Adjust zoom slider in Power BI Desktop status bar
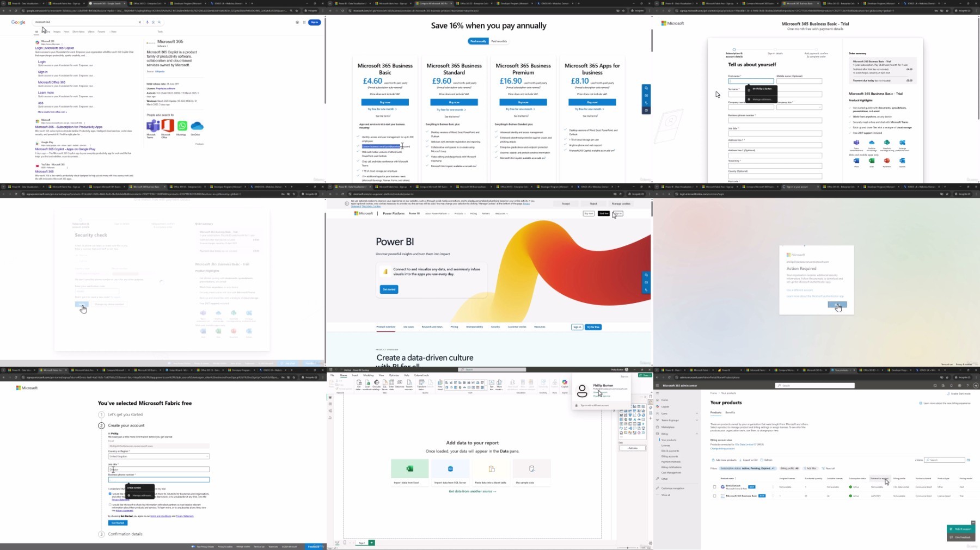The width and height of the screenshot is (980, 550). [x=628, y=548]
